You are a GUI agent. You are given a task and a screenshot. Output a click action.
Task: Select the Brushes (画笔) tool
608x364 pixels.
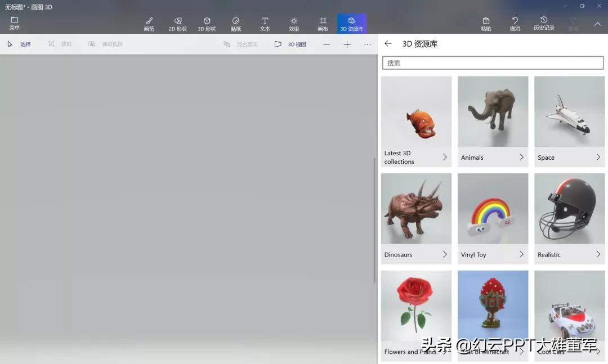(x=149, y=23)
